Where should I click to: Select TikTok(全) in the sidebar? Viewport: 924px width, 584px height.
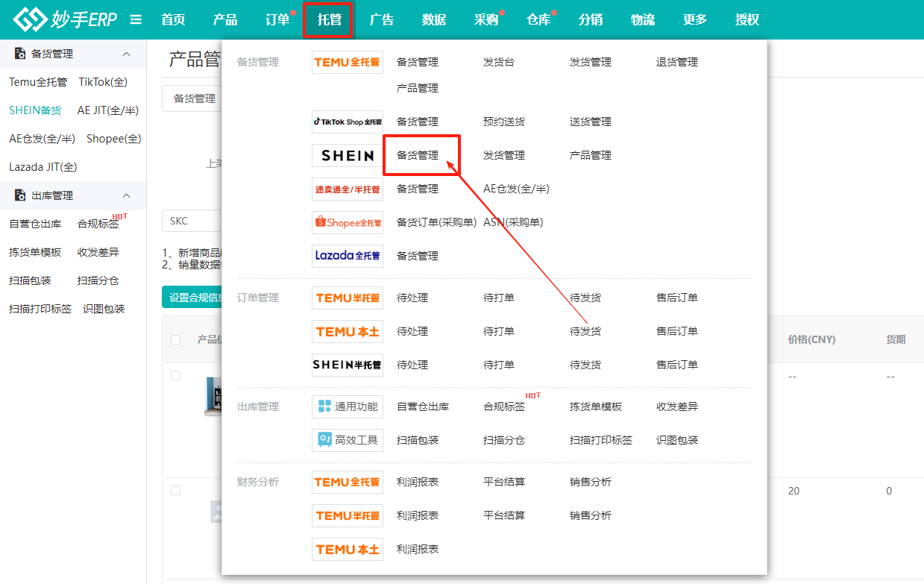pos(103,82)
